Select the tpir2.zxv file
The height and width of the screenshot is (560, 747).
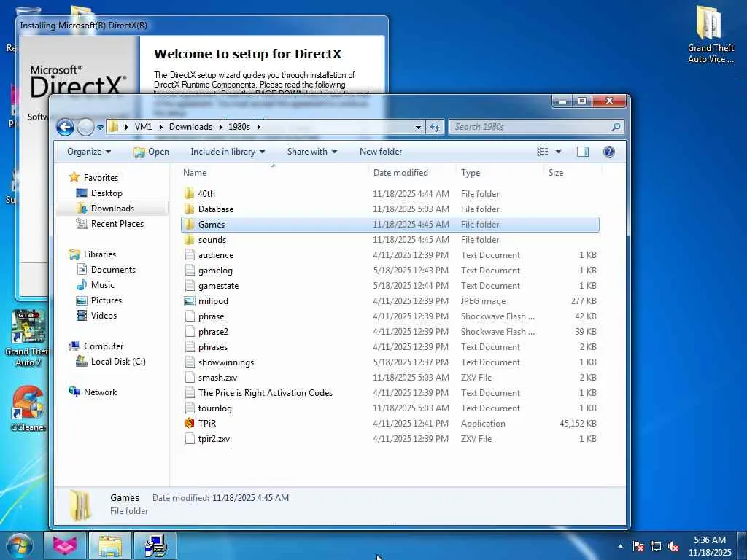(390, 438)
